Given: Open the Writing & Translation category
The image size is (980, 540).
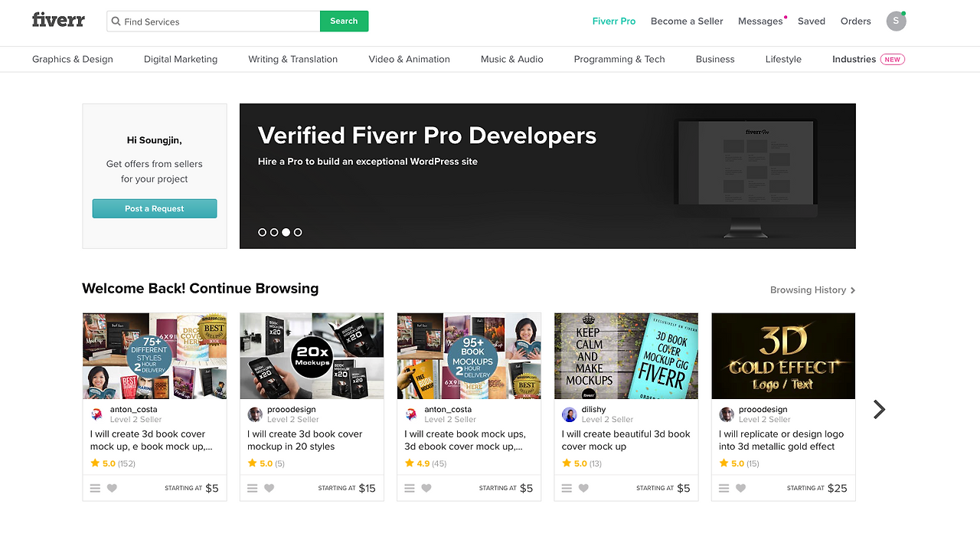Looking at the screenshot, I should pos(293,59).
